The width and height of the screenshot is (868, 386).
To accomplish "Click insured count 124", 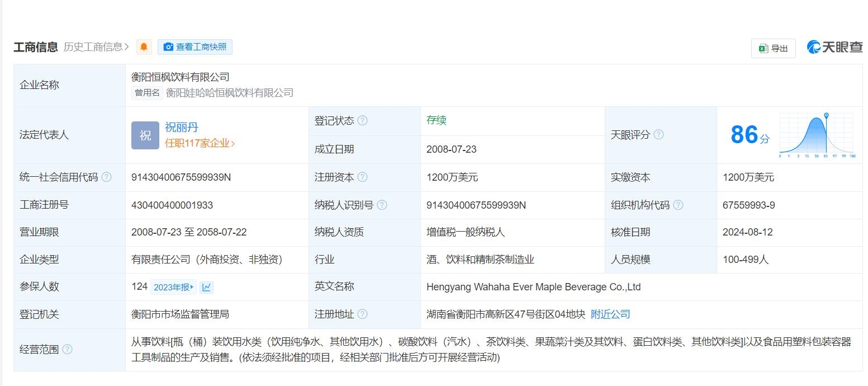I will tap(139, 286).
